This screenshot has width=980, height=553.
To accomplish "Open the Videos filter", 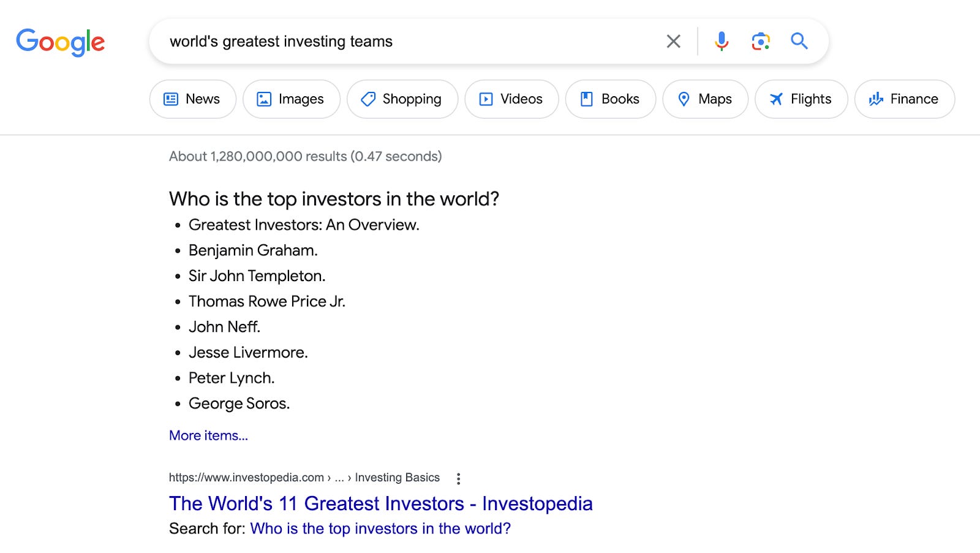I will 511,99.
